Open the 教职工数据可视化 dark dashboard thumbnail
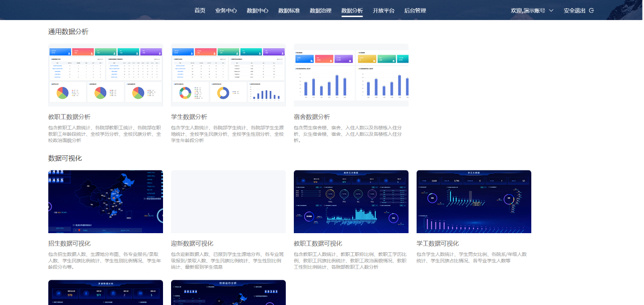 [x=351, y=201]
